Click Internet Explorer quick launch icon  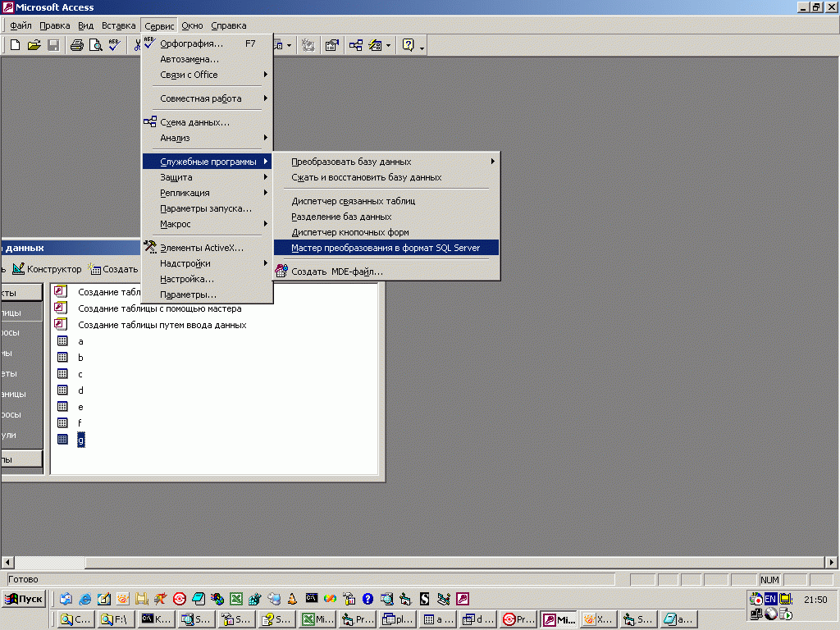(x=84, y=599)
